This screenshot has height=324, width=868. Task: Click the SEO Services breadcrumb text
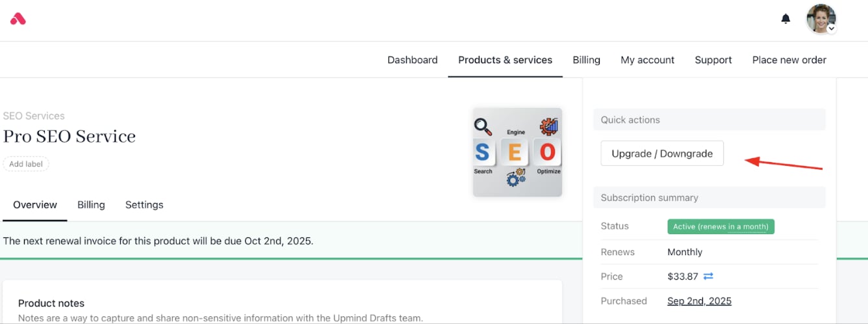coord(34,116)
